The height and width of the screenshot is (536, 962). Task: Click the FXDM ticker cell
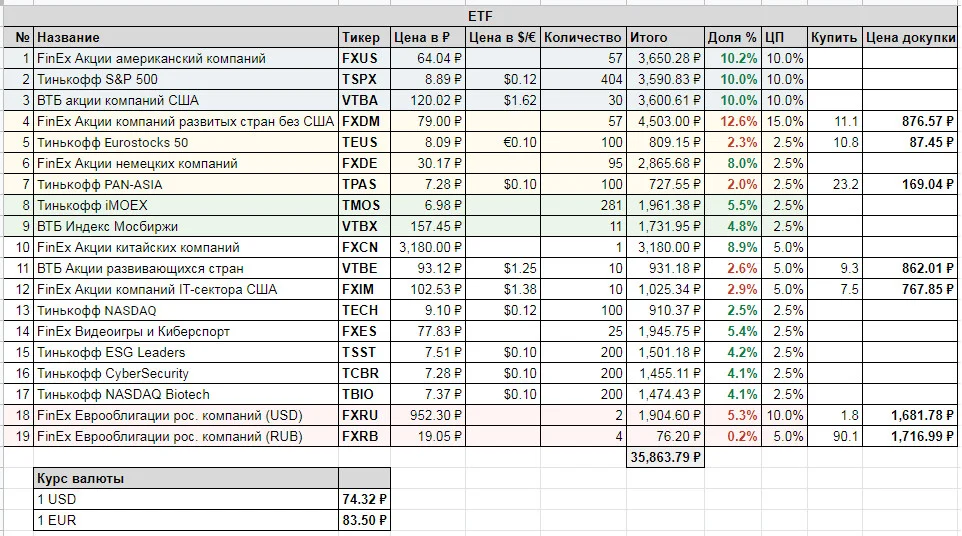[364, 121]
